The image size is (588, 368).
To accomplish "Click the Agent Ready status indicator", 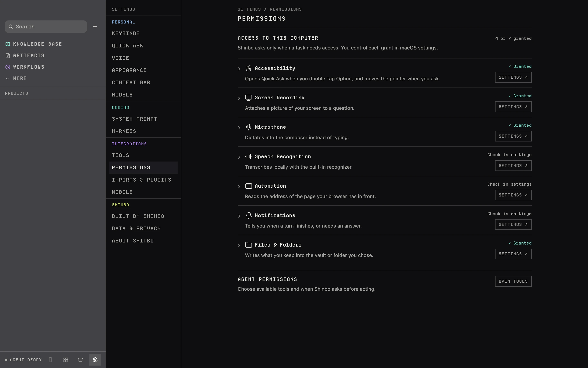I will (23, 360).
